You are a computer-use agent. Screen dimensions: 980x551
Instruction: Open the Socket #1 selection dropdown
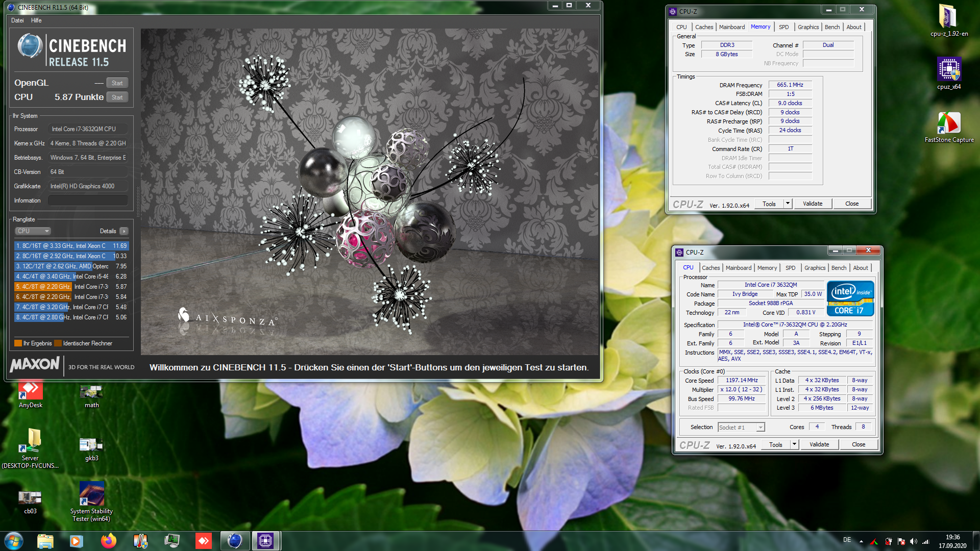pos(742,428)
